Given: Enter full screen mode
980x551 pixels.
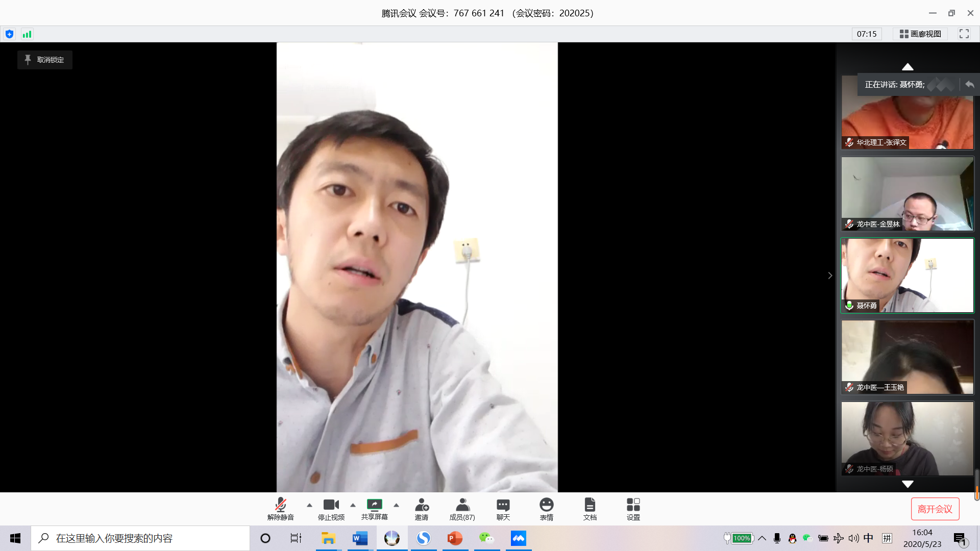Looking at the screenshot, I should (x=964, y=34).
